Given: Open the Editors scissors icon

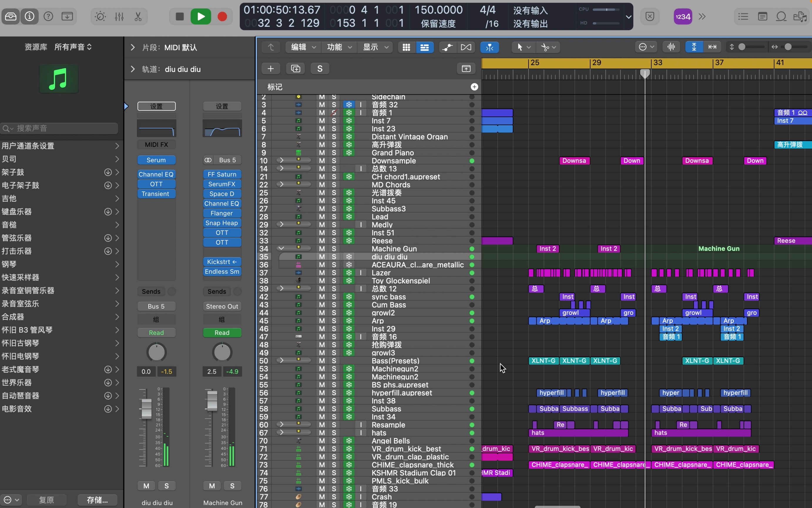Looking at the screenshot, I should [138, 16].
